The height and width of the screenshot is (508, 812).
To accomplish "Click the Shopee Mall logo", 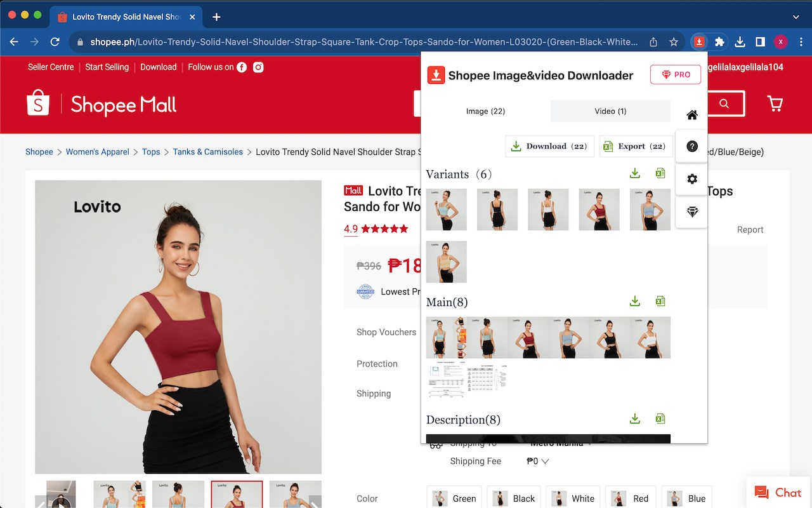I will 101,104.
